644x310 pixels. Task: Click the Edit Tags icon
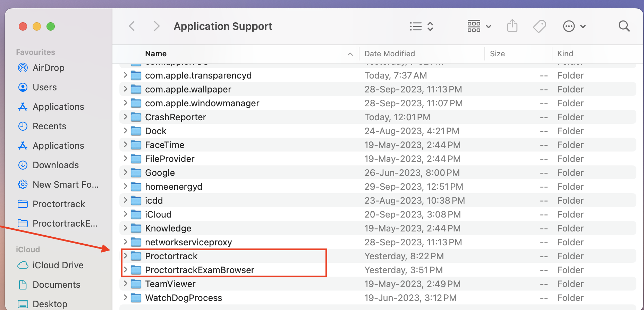[x=540, y=26]
